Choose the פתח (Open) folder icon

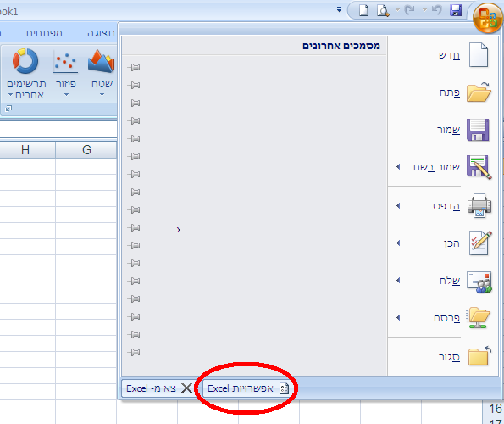[479, 92]
